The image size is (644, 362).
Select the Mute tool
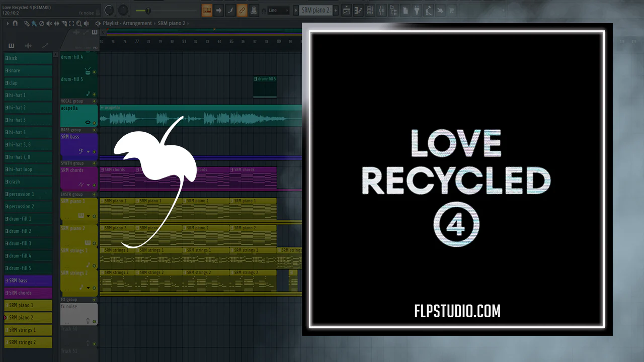49,23
